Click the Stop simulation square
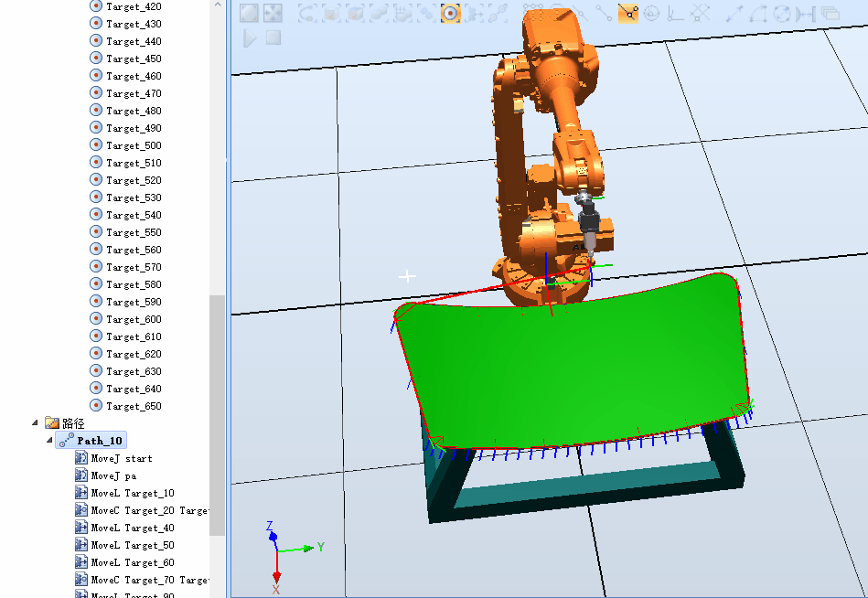This screenshot has height=598, width=868. [x=273, y=37]
